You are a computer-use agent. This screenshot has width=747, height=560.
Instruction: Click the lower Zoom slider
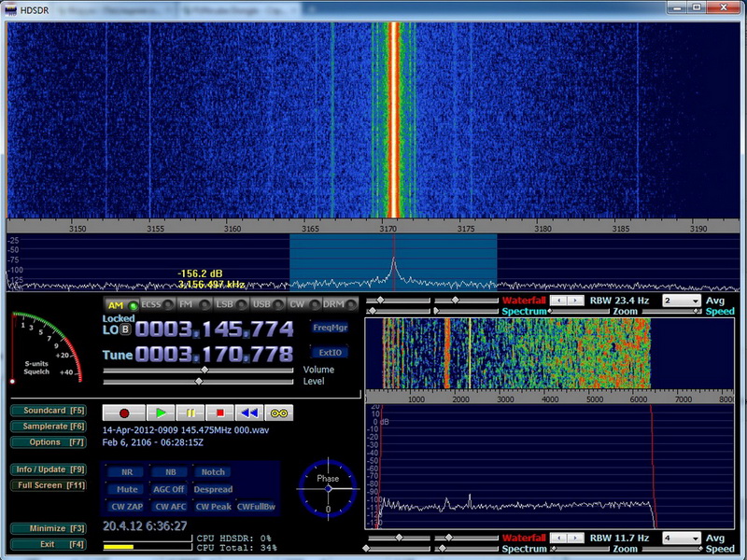click(579, 549)
